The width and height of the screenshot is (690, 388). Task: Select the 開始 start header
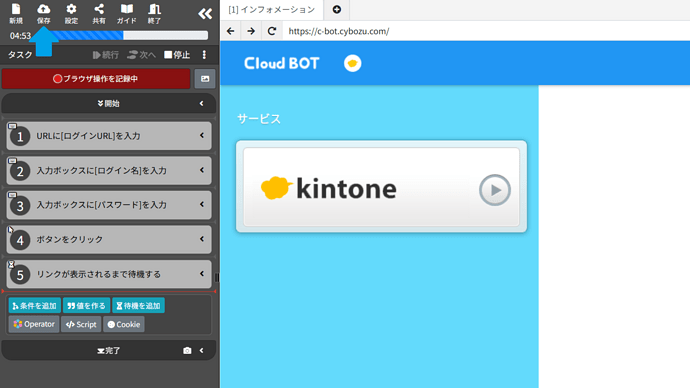coord(109,103)
